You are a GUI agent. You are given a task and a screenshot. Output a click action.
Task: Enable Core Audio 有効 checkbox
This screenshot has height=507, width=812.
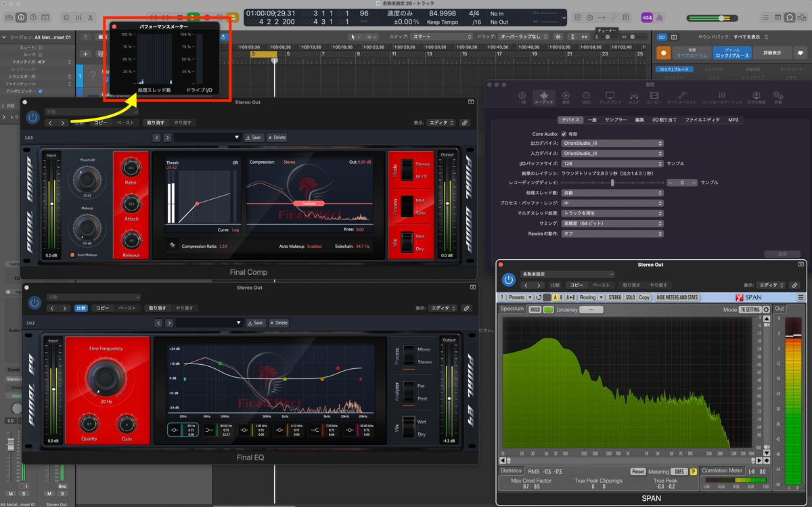coord(564,134)
